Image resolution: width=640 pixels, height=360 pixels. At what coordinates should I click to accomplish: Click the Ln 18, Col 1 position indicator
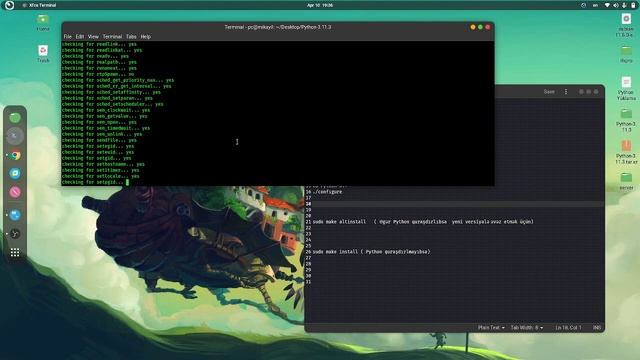[568, 327]
